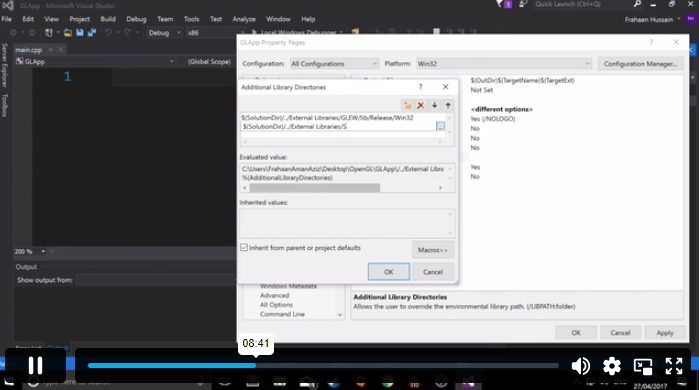Click Undo toolbar icon
The width and height of the screenshot is (699, 390).
pos(108,33)
